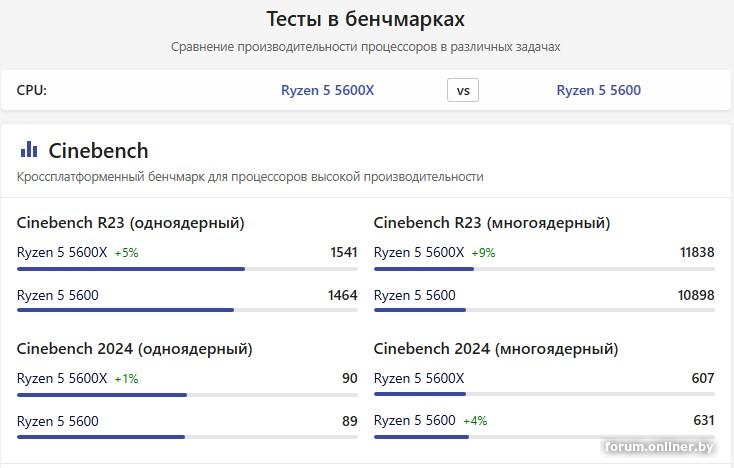Screen dimensions: 734x468
Task: Click the Cinebench 2024 (одноядерный) heading
Action: tap(134, 348)
